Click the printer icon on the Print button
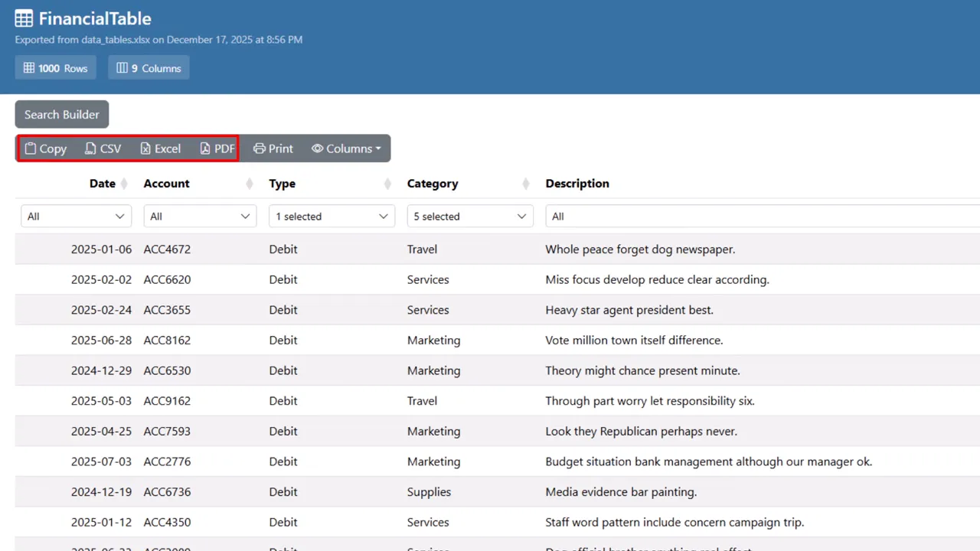The height and width of the screenshot is (551, 980). click(x=260, y=148)
